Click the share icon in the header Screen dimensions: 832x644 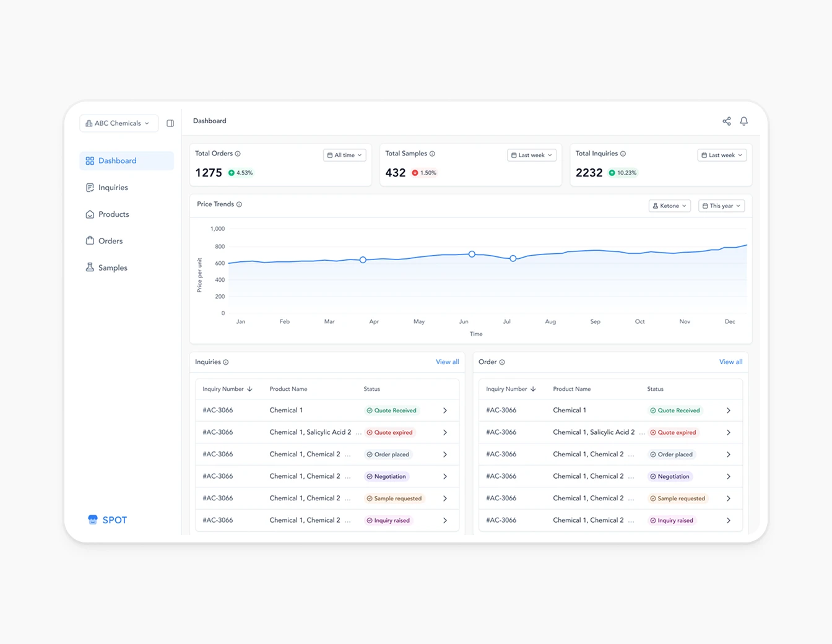[x=726, y=121]
